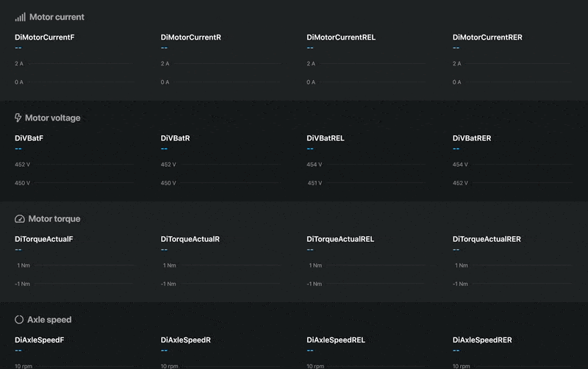The image size is (588, 369).
Task: Click the DiAxleSpeedRER value placeholder
Action: click(456, 351)
